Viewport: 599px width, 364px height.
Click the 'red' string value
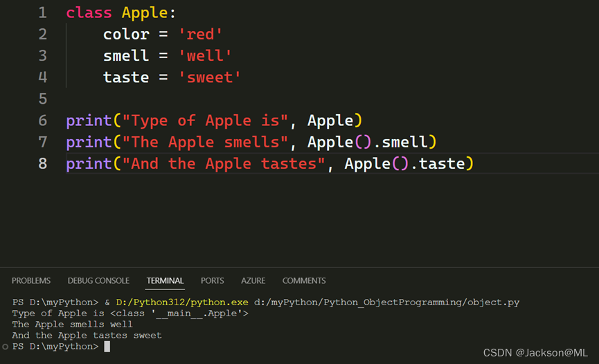(200, 34)
